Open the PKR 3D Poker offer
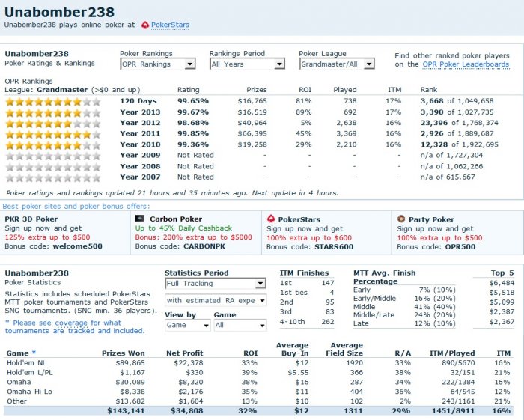The image size is (524, 420). 31,219
